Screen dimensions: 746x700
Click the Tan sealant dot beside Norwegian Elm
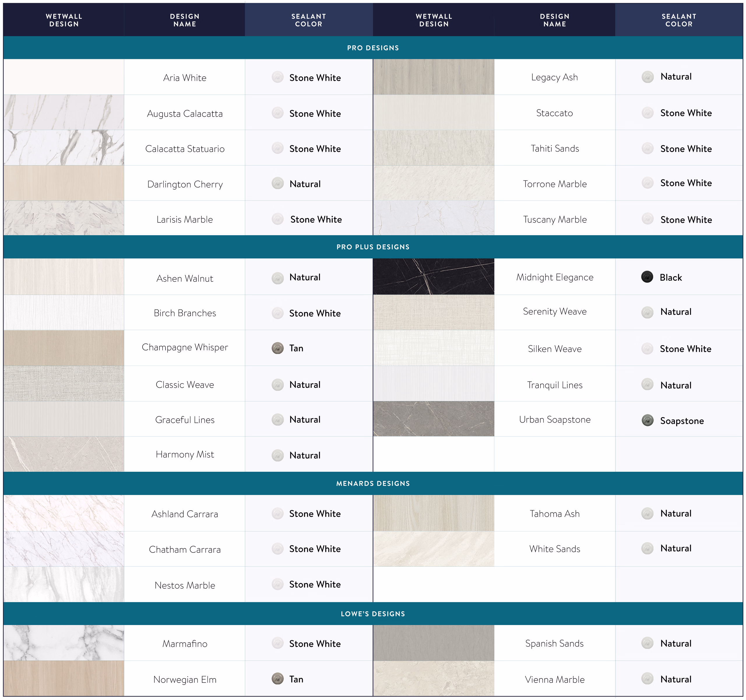pos(277,679)
